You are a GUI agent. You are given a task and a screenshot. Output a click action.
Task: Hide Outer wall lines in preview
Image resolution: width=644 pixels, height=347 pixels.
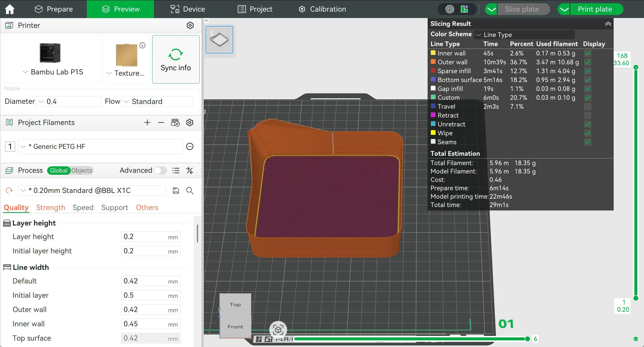(x=587, y=62)
